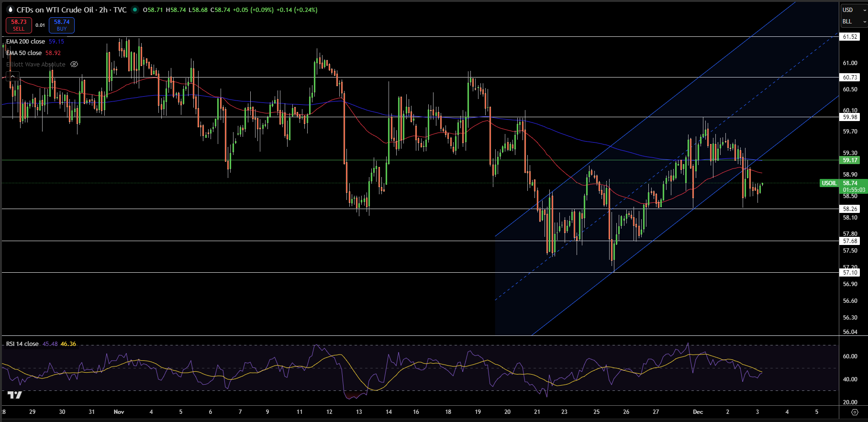Click the 57.68 horizontal line price label
This screenshot has width=868, height=422.
(850, 241)
